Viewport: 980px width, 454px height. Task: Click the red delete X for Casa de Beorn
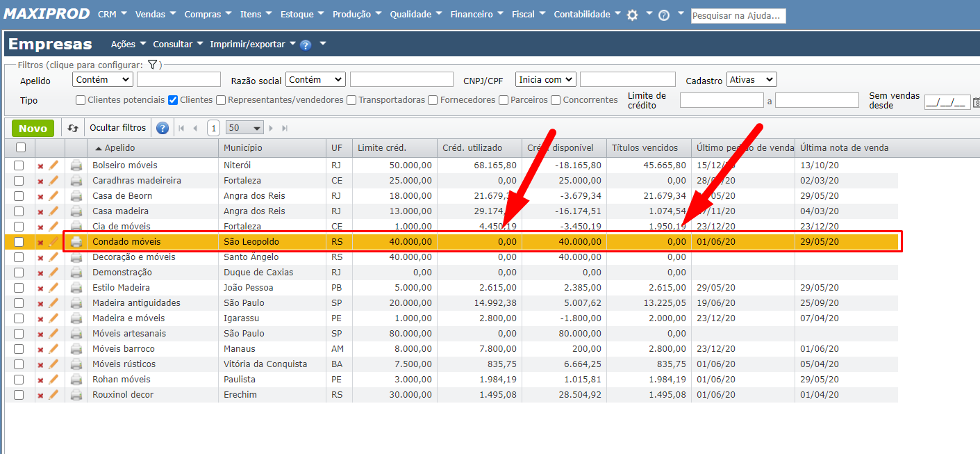tap(40, 197)
